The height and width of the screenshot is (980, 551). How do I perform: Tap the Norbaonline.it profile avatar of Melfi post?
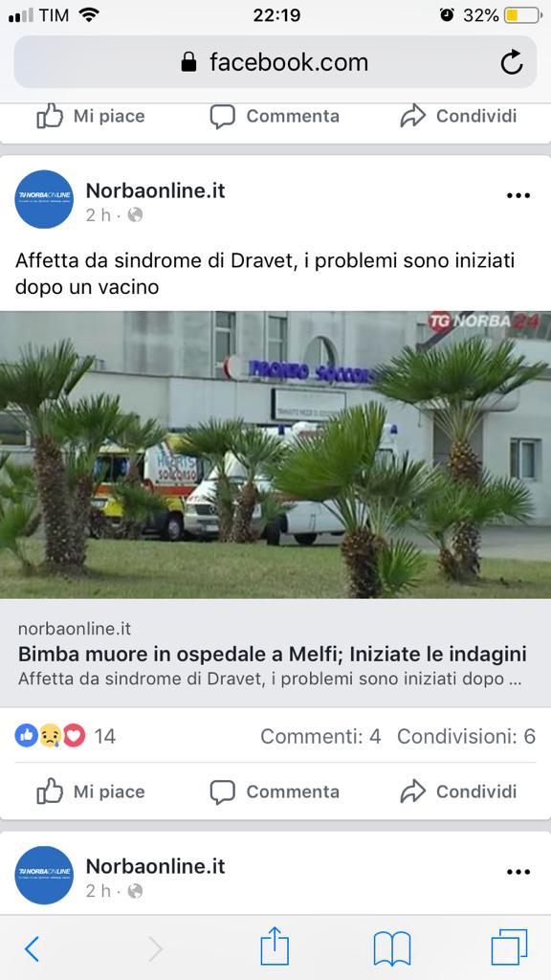(x=44, y=199)
